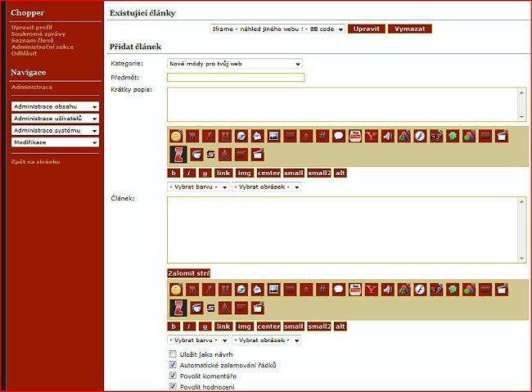The height and width of the screenshot is (392, 532).
Task: Expand the existing articles selection dropdown
Action: pos(277,29)
